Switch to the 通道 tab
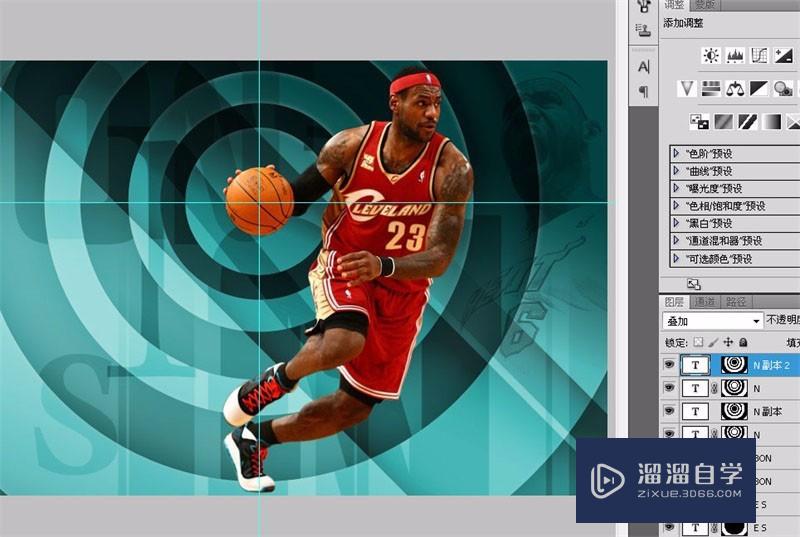This screenshot has width=800, height=537. 705,302
